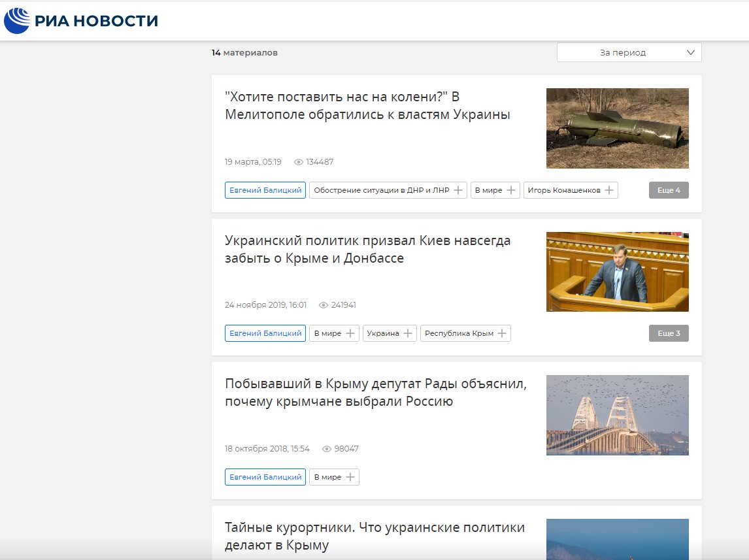Screen dimensions: 749x560
Task: Click plus on 'В мире' tag in third article
Action: pyautogui.click(x=350, y=477)
